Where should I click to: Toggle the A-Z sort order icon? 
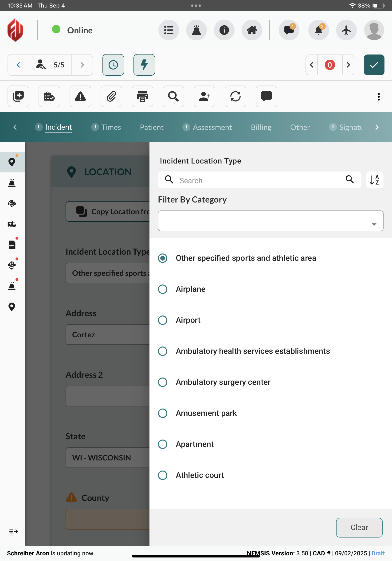tap(374, 180)
